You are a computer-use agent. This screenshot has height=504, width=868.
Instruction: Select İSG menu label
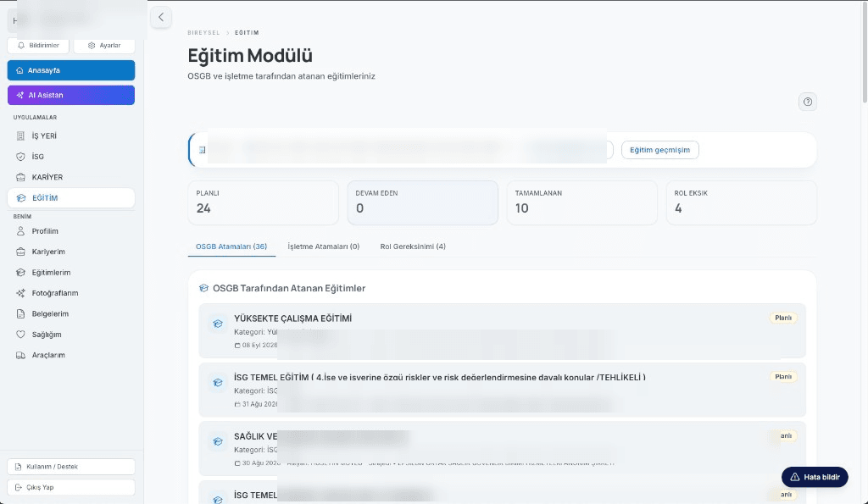click(37, 157)
